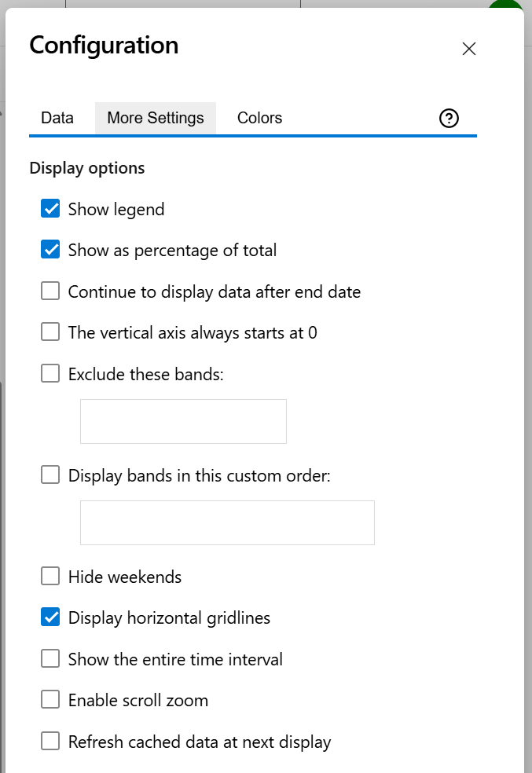This screenshot has height=773, width=532.
Task: Select the More Settings tab
Action: [155, 118]
